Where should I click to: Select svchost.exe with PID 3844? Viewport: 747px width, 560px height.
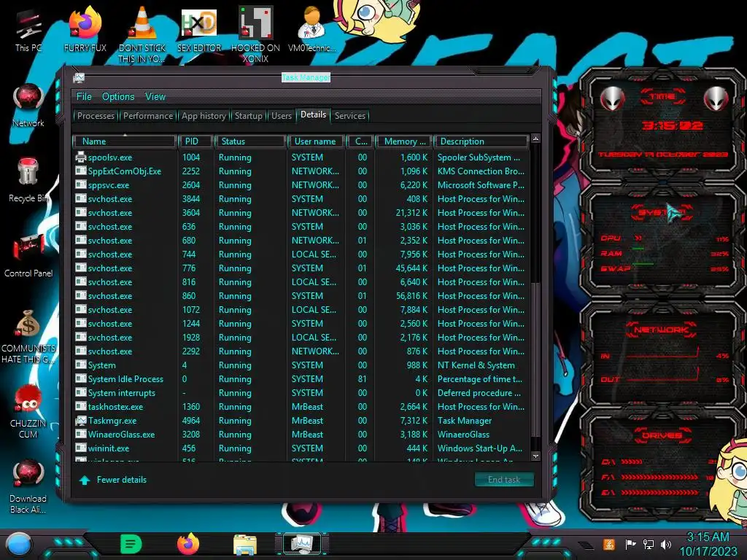[x=301, y=198]
